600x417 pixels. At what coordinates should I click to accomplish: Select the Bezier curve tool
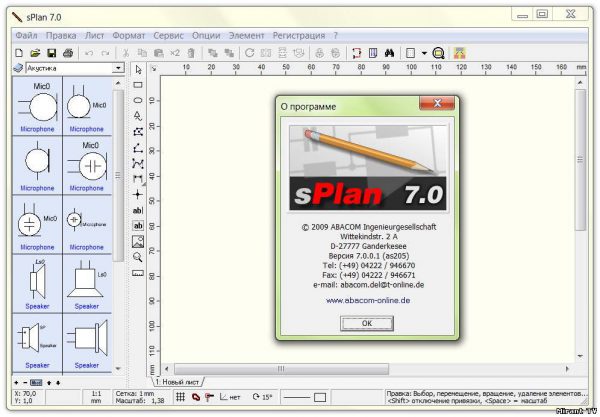138,163
